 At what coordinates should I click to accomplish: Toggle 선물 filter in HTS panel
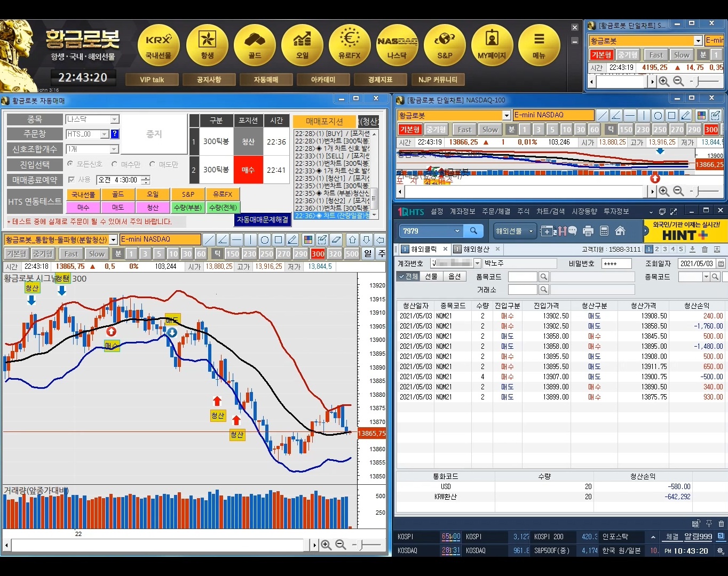tap(431, 276)
